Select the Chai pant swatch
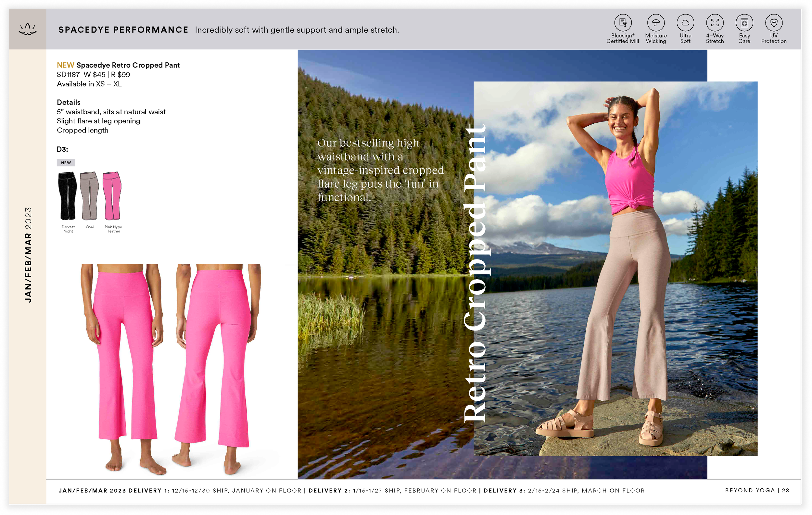Viewport: 812px width, 515px height. click(89, 196)
